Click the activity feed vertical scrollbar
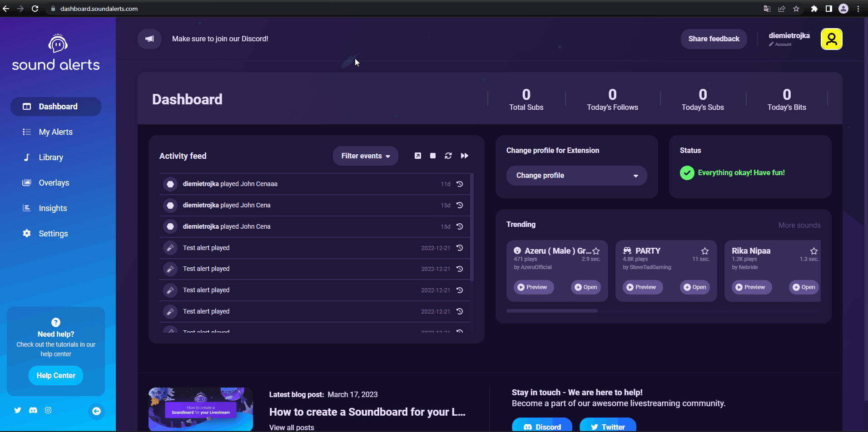This screenshot has height=432, width=868. [472, 227]
